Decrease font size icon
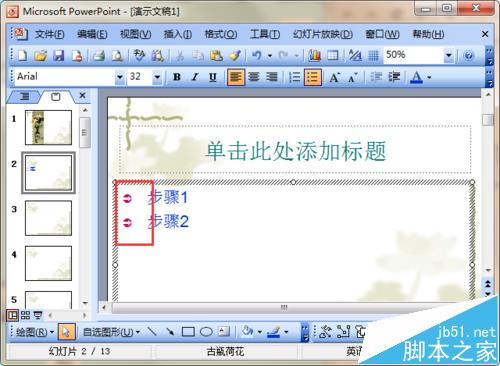 [x=353, y=77]
